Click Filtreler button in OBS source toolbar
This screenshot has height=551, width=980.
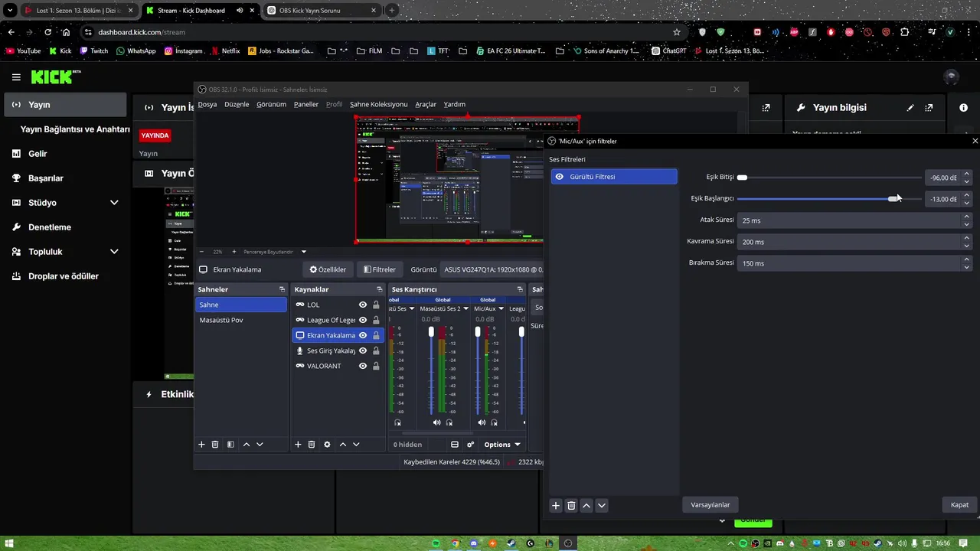click(x=380, y=269)
